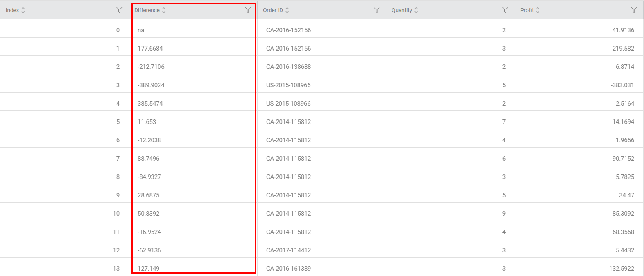Select Difference value 11.653
The image size is (644, 276).
(147, 122)
